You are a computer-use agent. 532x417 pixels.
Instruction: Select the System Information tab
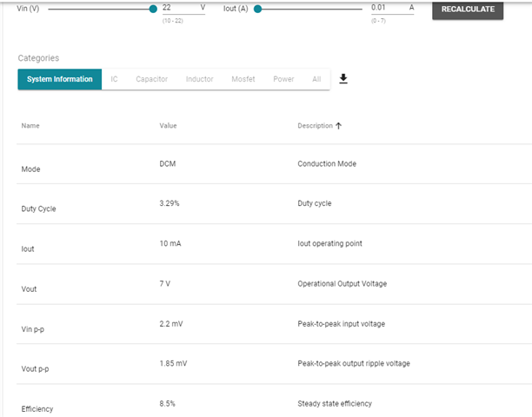[x=60, y=79]
